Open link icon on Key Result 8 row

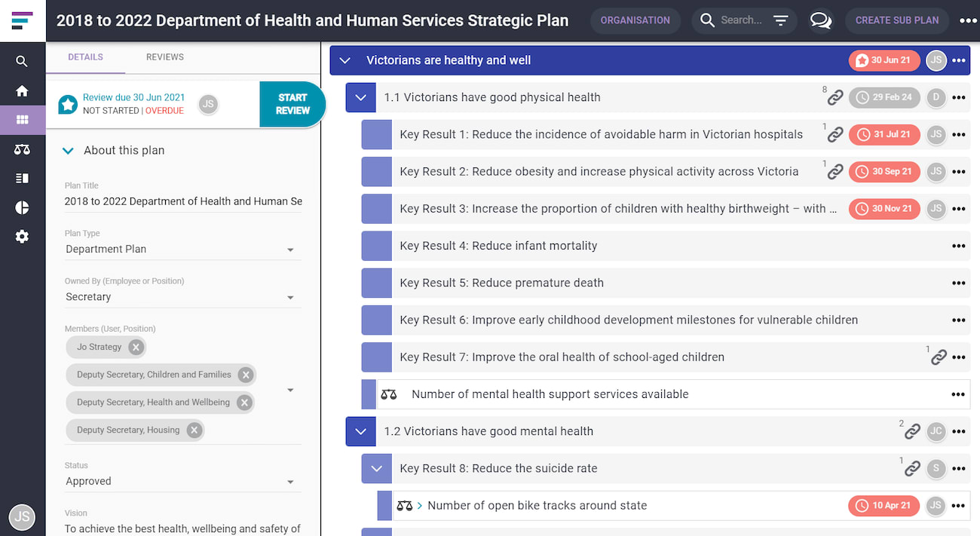coord(912,468)
